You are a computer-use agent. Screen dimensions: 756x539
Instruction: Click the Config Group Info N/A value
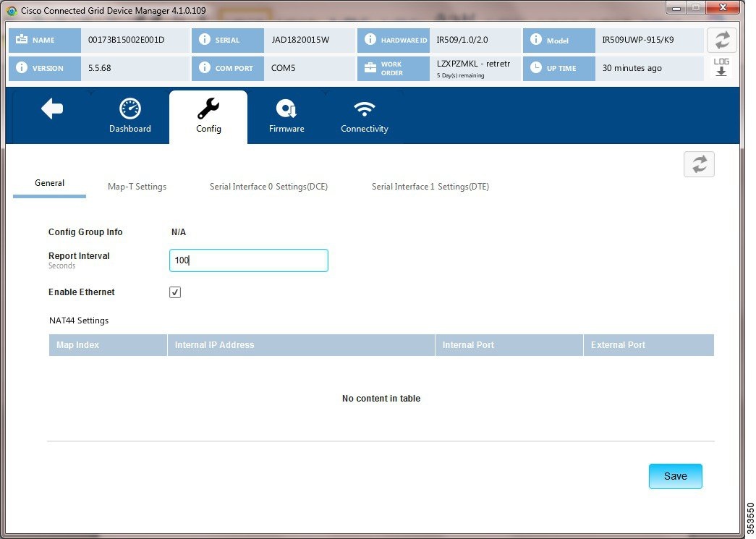179,232
